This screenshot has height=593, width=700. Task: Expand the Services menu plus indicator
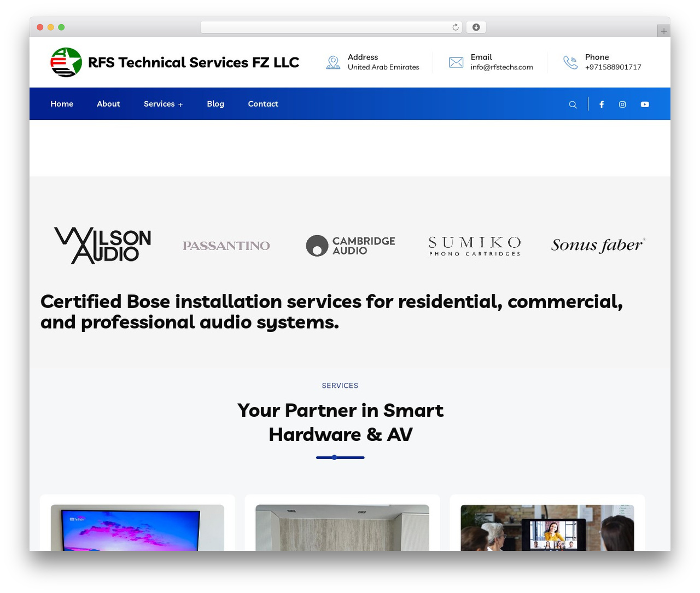coord(180,104)
